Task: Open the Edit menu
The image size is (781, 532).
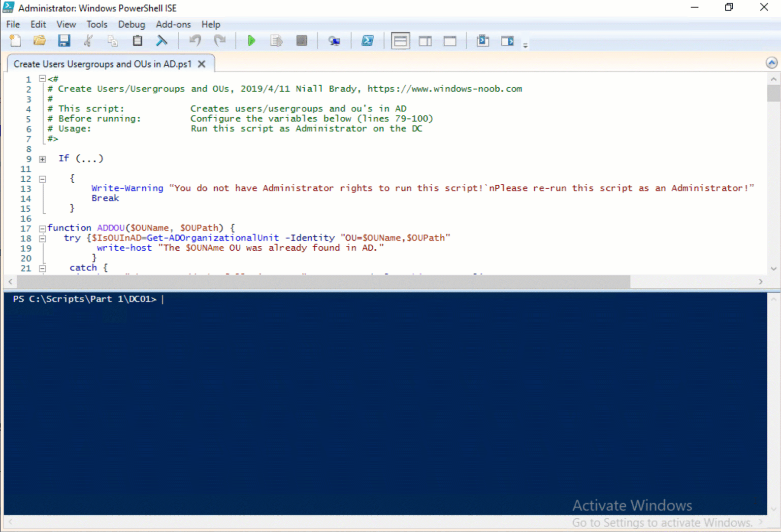Action: coord(38,24)
